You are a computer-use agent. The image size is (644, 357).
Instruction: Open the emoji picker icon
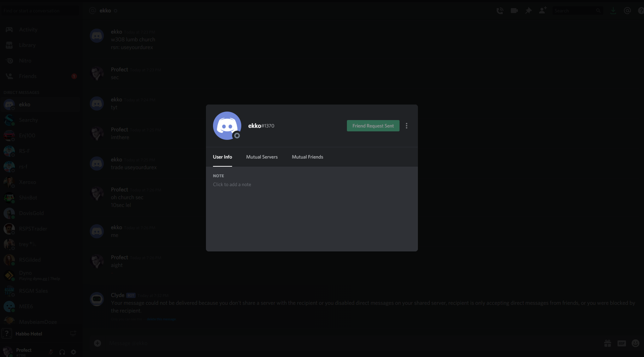pyautogui.click(x=636, y=343)
